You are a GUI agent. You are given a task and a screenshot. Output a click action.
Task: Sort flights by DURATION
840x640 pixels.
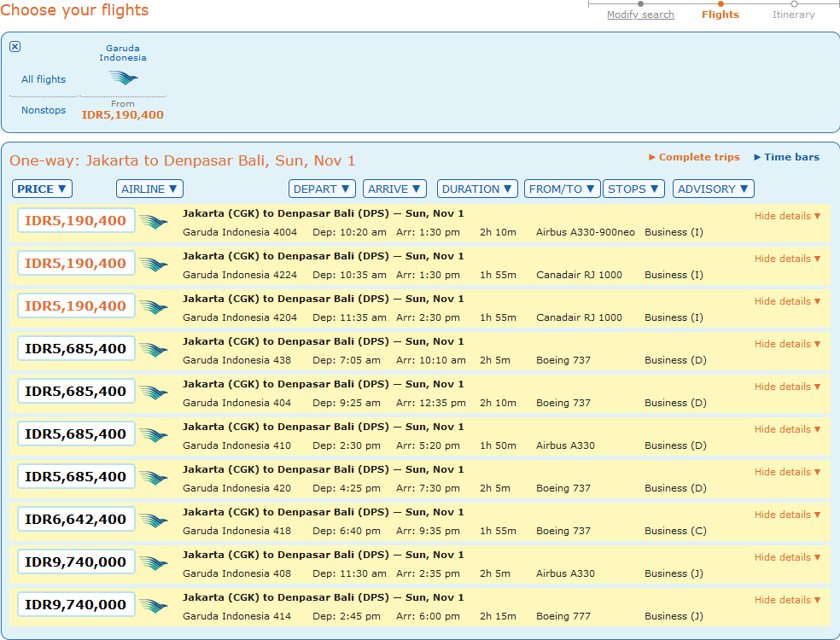click(x=477, y=189)
